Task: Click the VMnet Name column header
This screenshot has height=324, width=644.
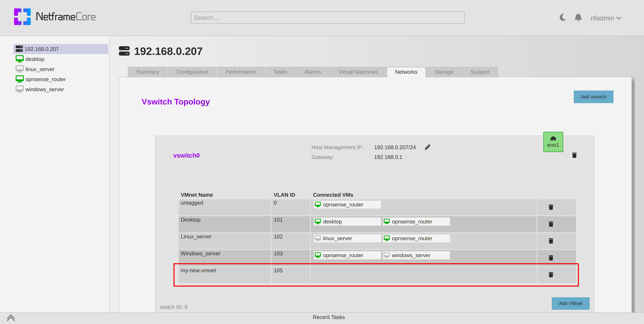Action: [197, 195]
